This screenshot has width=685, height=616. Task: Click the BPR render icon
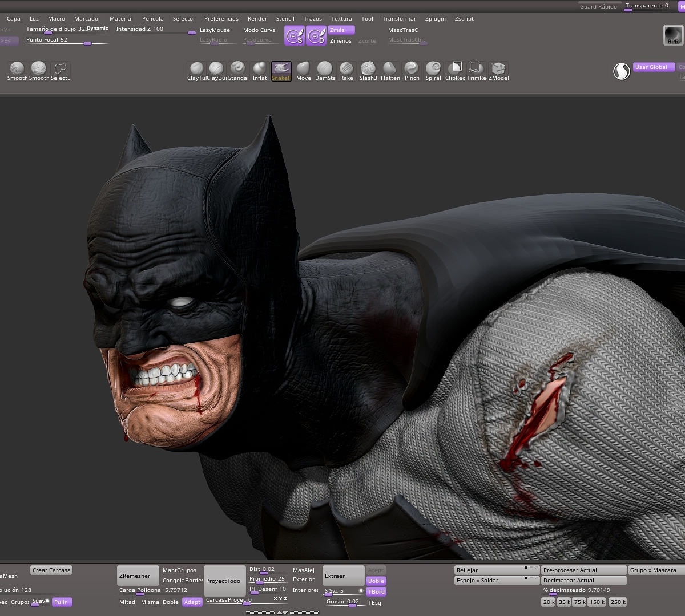tap(673, 35)
